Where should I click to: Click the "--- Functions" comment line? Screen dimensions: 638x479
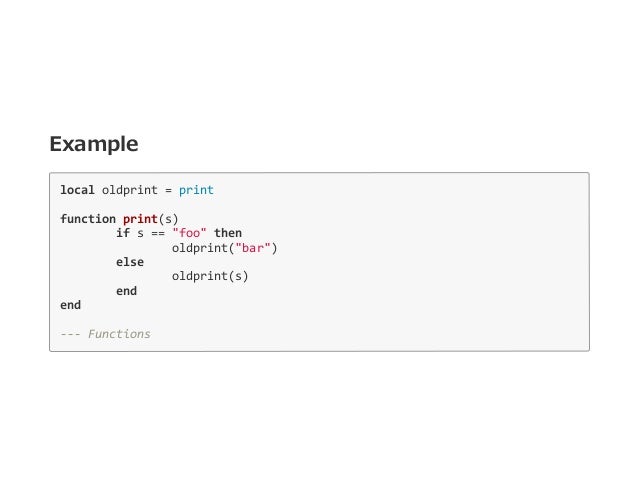point(105,333)
